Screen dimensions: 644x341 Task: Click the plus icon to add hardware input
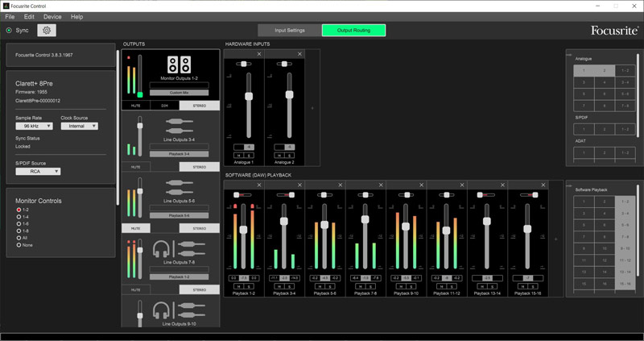(x=312, y=107)
